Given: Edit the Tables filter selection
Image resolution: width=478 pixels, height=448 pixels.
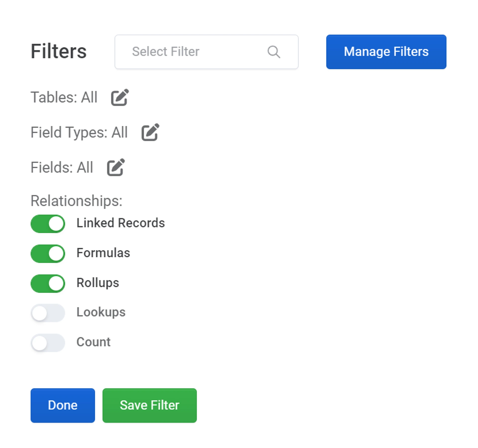Looking at the screenshot, I should [x=120, y=97].
